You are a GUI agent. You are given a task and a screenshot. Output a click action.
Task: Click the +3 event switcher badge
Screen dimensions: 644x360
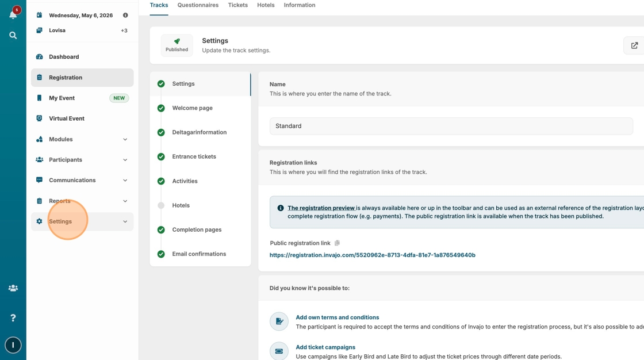point(124,30)
